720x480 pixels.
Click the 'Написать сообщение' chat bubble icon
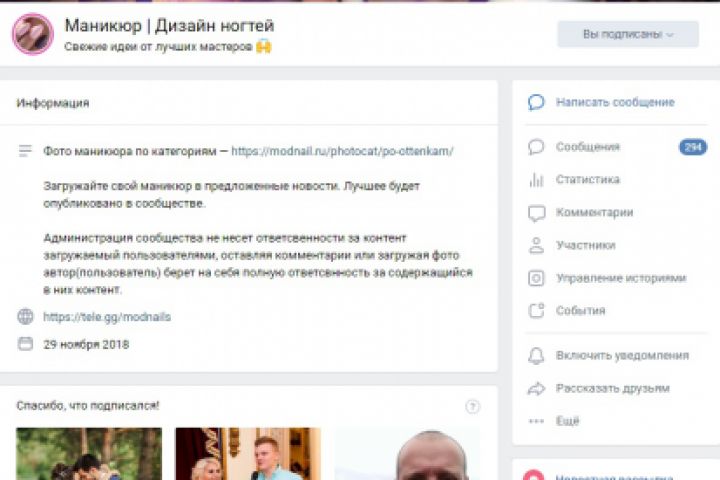click(x=536, y=102)
